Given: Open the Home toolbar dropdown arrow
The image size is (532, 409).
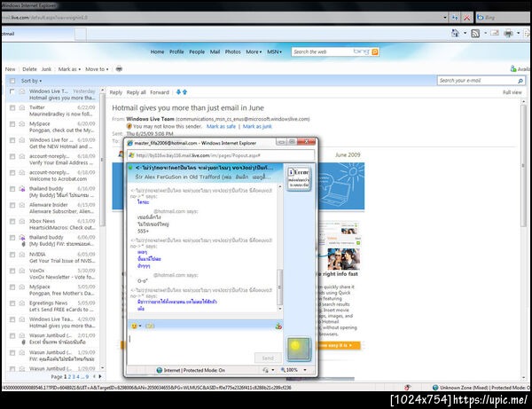Looking at the screenshot, I should (x=465, y=33).
